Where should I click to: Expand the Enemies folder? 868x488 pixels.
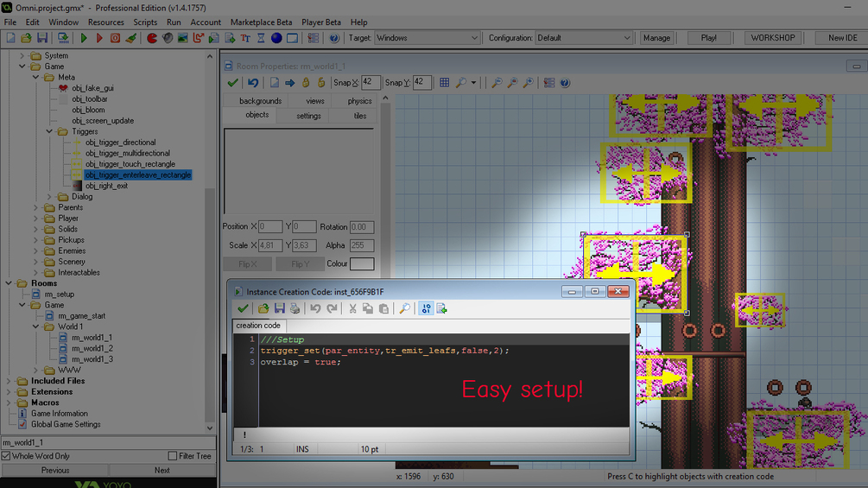pos(36,251)
